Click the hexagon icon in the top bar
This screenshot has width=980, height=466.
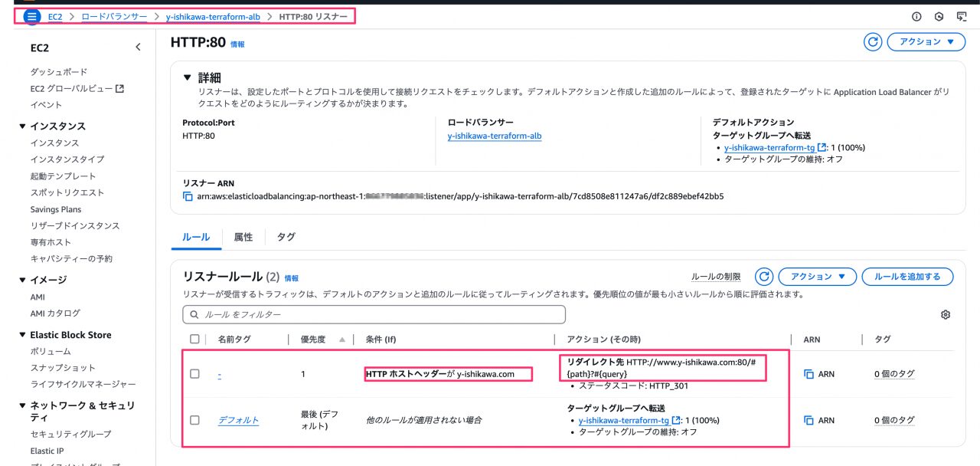(x=939, y=16)
